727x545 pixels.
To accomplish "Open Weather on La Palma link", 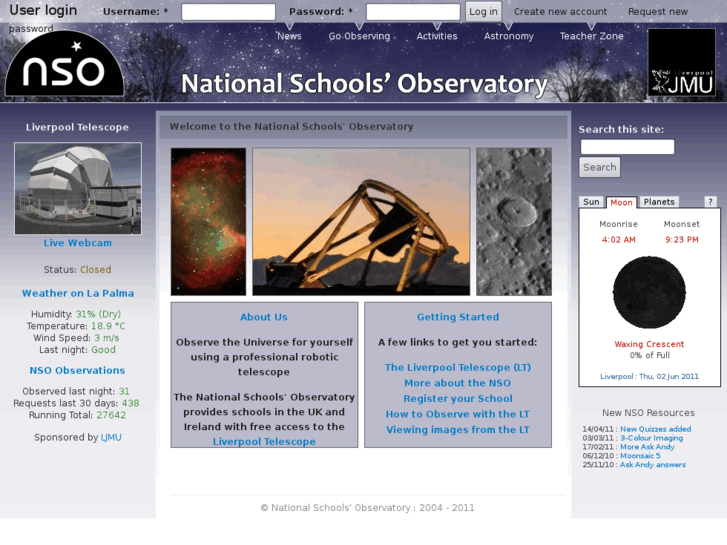I will point(78,293).
